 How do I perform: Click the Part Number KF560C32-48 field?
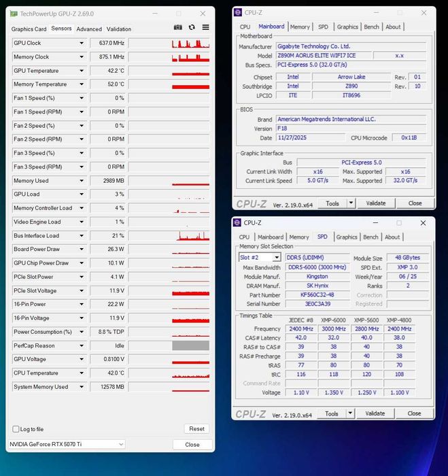click(x=317, y=294)
